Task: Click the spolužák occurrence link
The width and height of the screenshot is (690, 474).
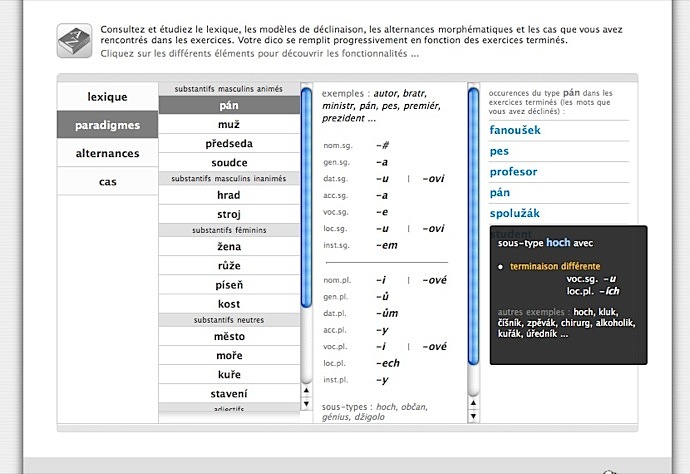Action: [514, 213]
